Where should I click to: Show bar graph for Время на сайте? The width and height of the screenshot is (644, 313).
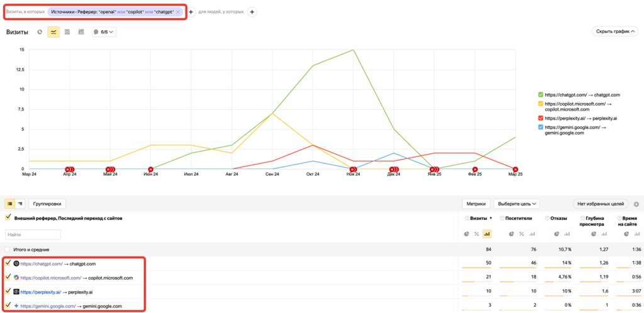636,234
